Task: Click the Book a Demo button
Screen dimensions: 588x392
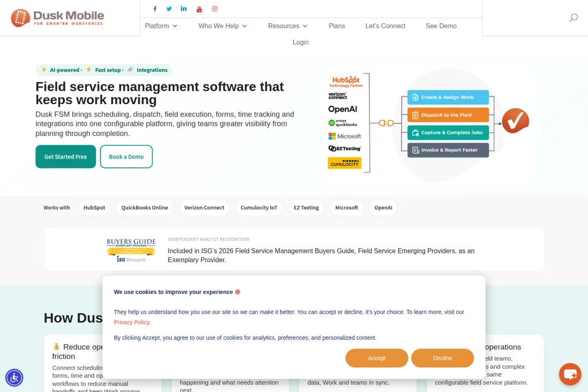Action: [126, 157]
